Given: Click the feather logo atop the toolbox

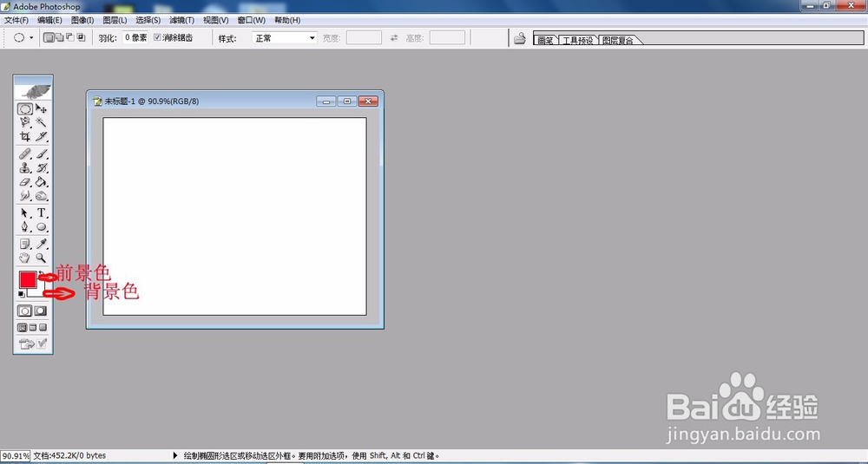Looking at the screenshot, I should pyautogui.click(x=33, y=91).
